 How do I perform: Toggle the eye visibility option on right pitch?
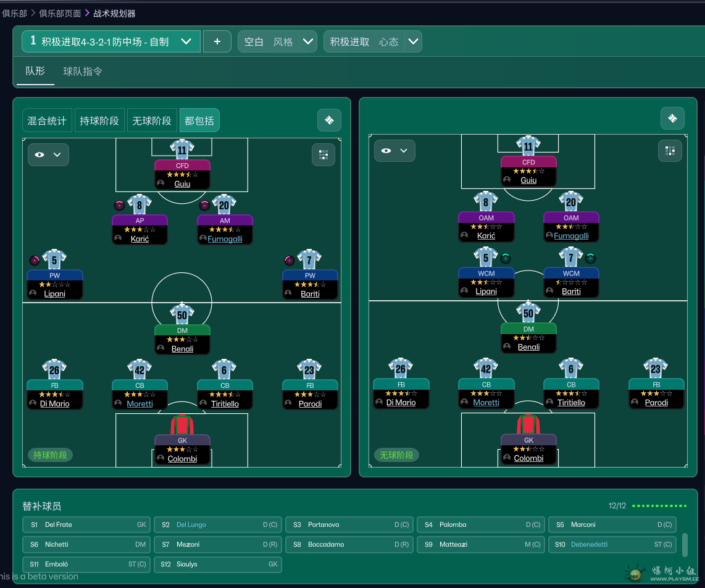pyautogui.click(x=394, y=151)
